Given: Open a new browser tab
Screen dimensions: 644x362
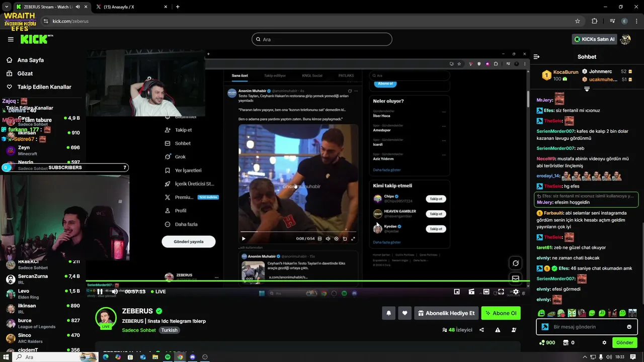Looking at the screenshot, I should click(178, 7).
